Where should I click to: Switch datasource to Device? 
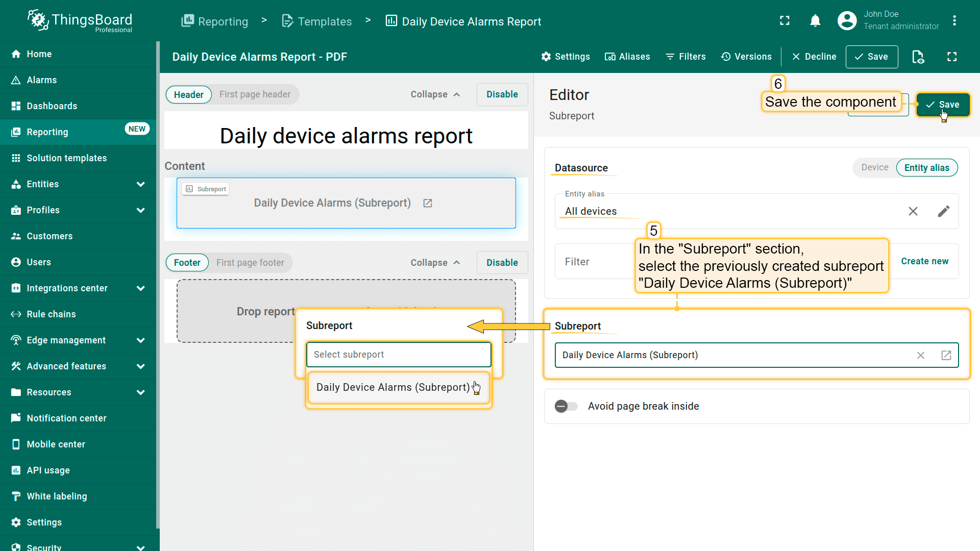click(874, 167)
